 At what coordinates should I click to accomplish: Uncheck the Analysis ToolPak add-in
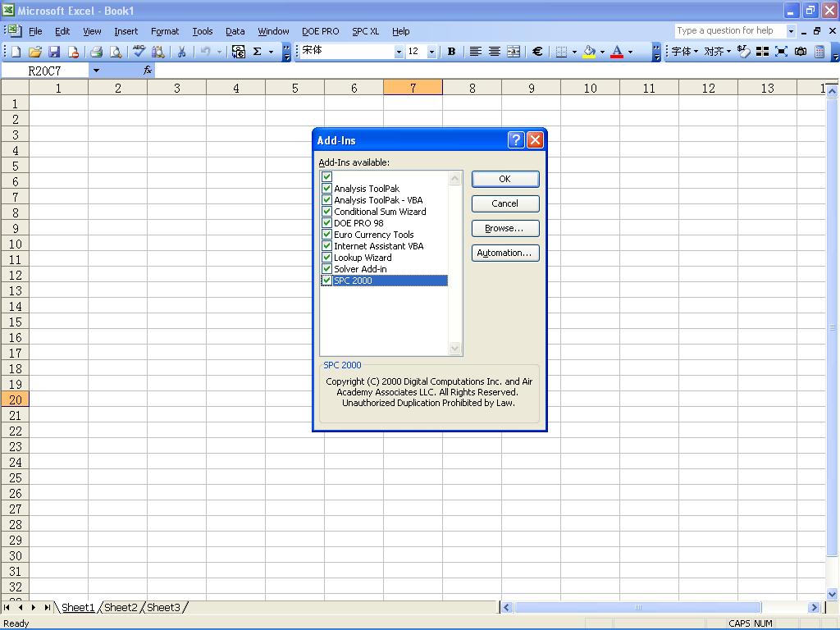(x=326, y=188)
